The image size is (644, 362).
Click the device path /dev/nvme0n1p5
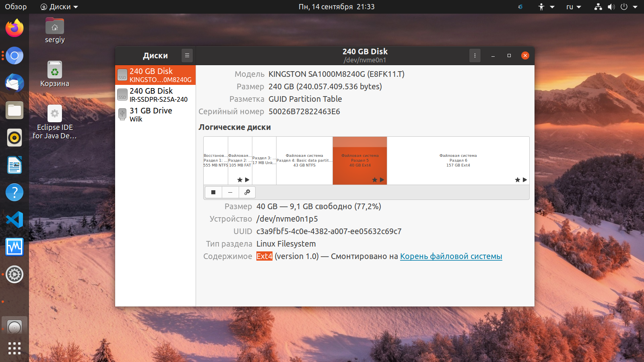tap(287, 219)
